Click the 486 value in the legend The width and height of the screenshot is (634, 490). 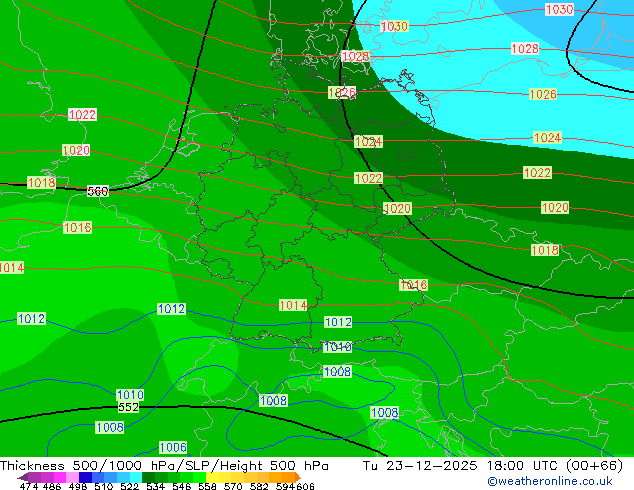[52, 486]
